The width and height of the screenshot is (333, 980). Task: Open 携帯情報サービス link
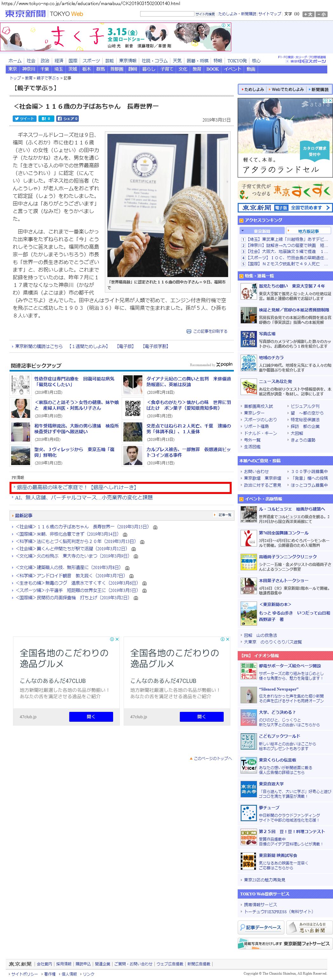[260, 904]
